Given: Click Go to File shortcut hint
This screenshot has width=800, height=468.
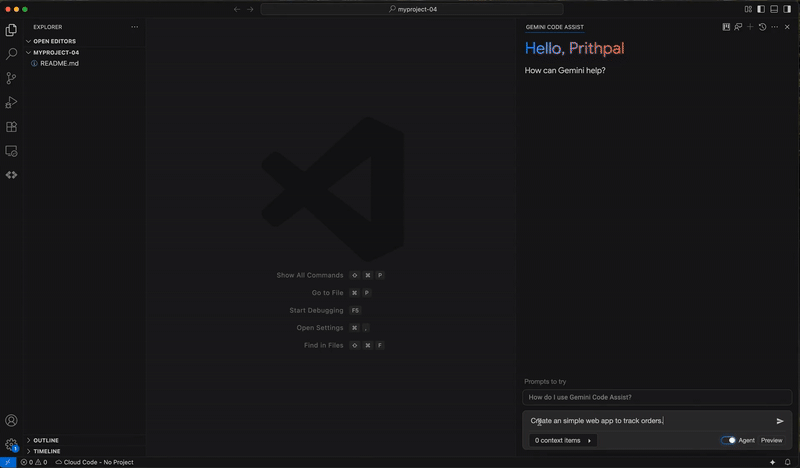Looking at the screenshot, I should tap(341, 293).
